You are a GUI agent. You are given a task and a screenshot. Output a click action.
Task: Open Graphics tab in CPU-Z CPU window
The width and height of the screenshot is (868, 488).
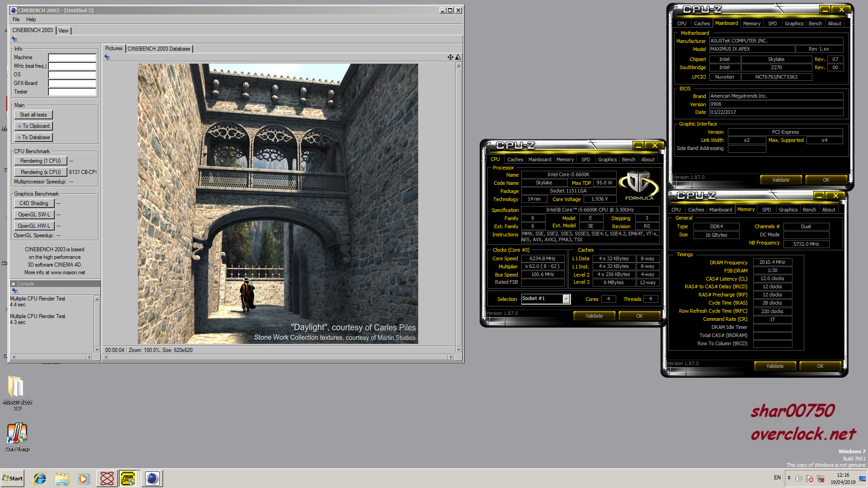pos(607,160)
